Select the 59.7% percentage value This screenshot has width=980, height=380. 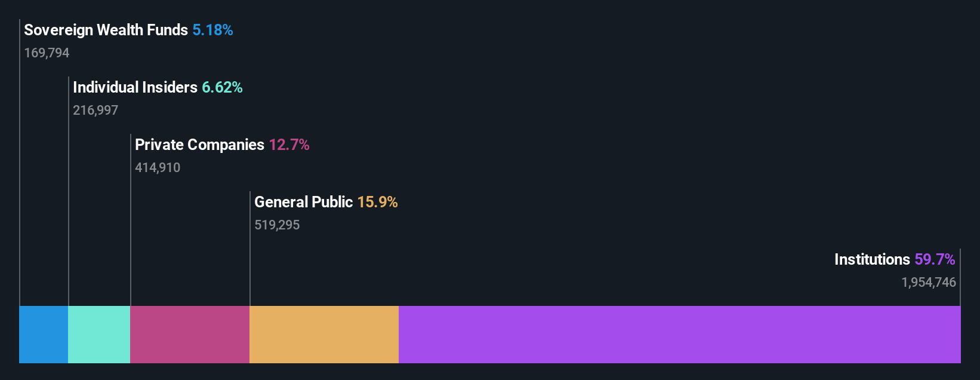click(935, 259)
